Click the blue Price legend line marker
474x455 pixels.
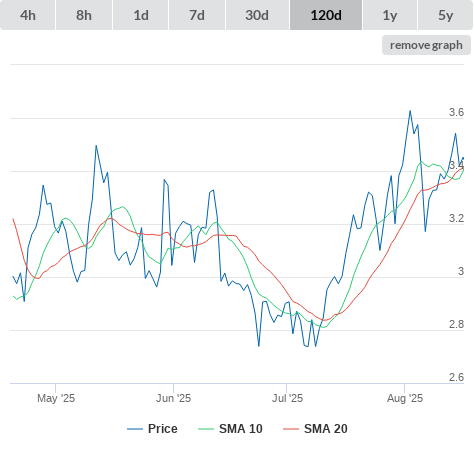[x=135, y=429]
